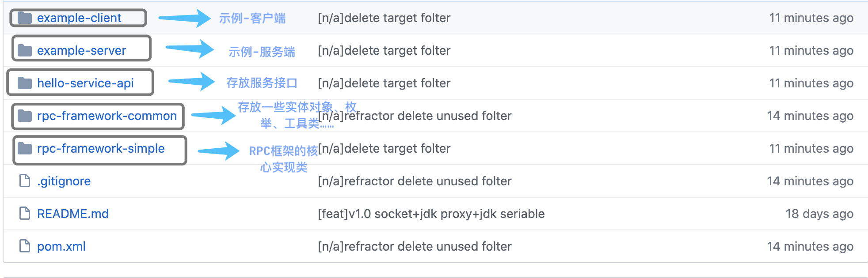868x278 pixels.
Task: Click the pom.xml file icon
Action: [x=25, y=246]
